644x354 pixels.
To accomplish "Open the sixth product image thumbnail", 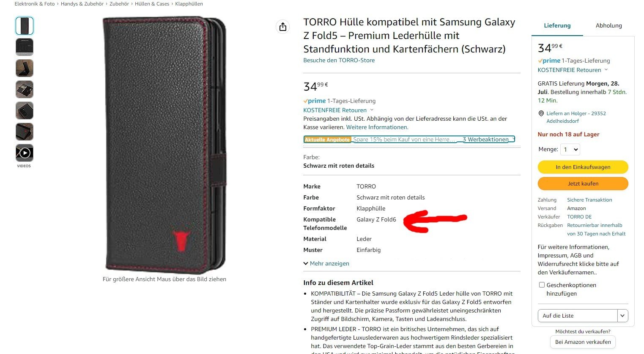I will point(25,132).
